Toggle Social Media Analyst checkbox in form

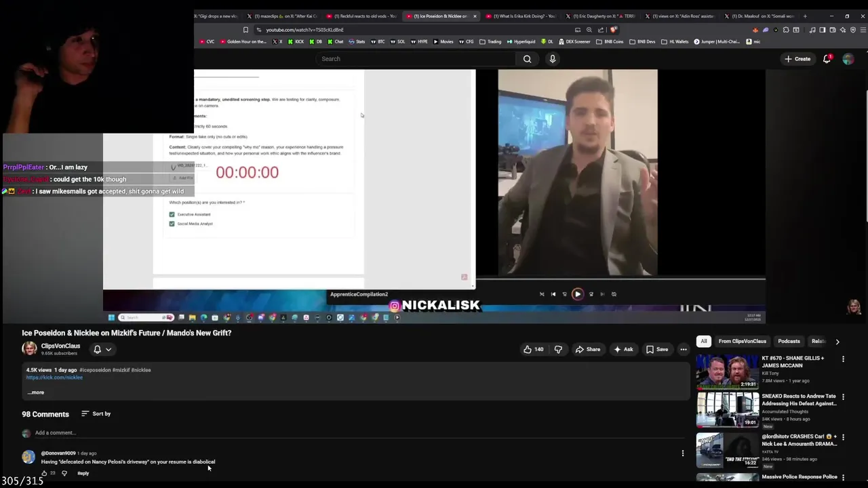pos(172,224)
